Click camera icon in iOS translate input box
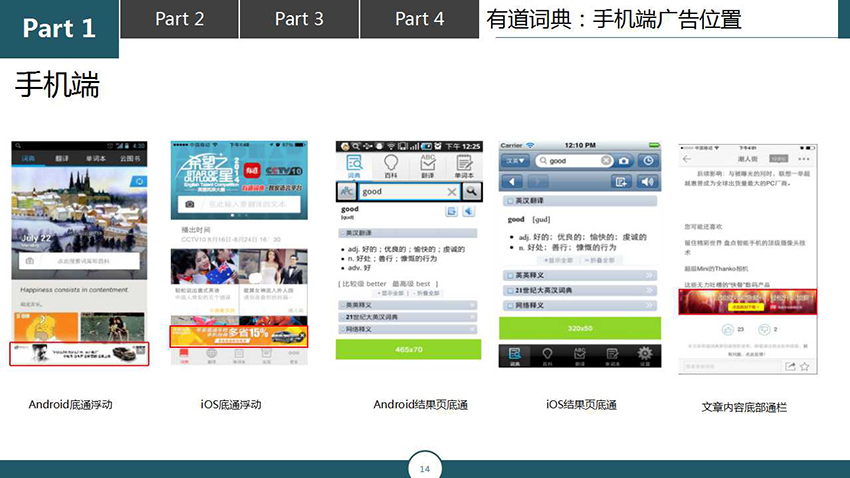Image resolution: width=850 pixels, height=478 pixels. pos(190,204)
